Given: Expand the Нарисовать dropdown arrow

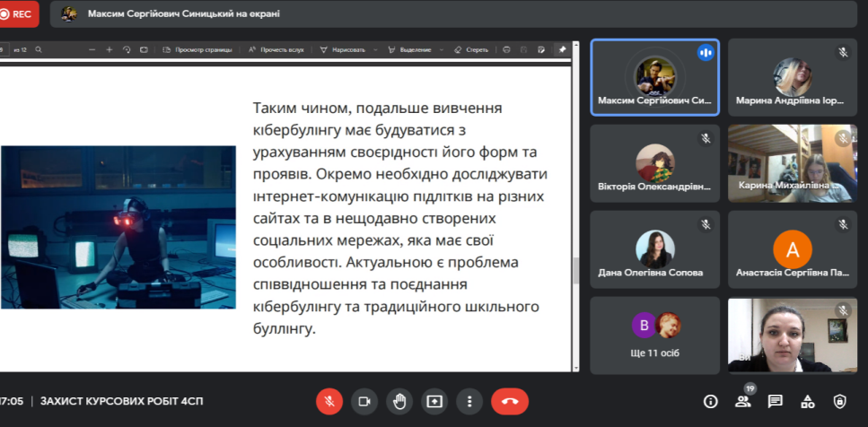Looking at the screenshot, I should pos(375,49).
